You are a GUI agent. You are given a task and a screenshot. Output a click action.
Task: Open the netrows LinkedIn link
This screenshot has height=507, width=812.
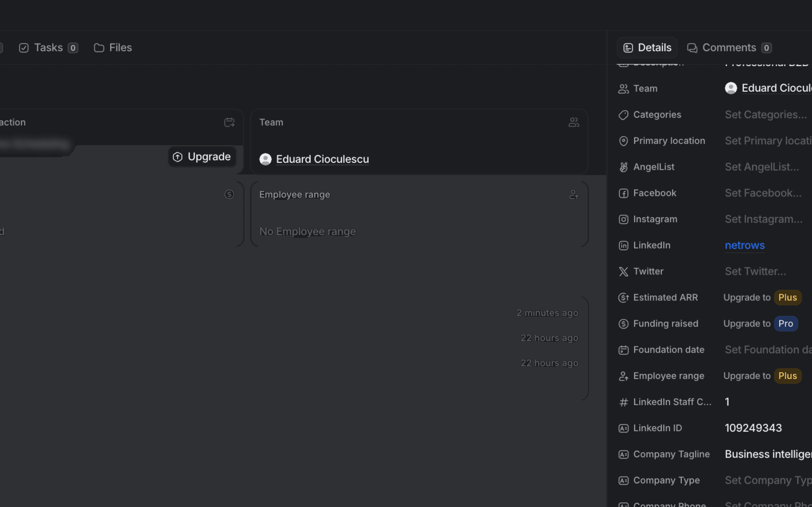tap(745, 246)
